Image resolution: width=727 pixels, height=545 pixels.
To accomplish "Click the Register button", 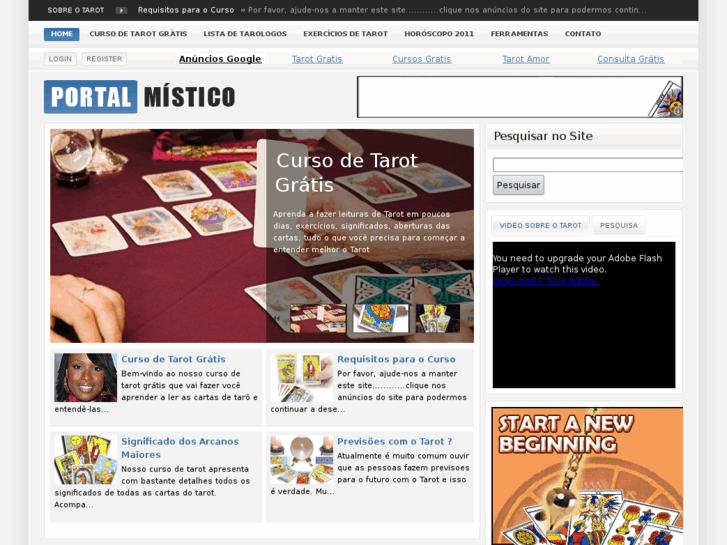I will (x=104, y=59).
